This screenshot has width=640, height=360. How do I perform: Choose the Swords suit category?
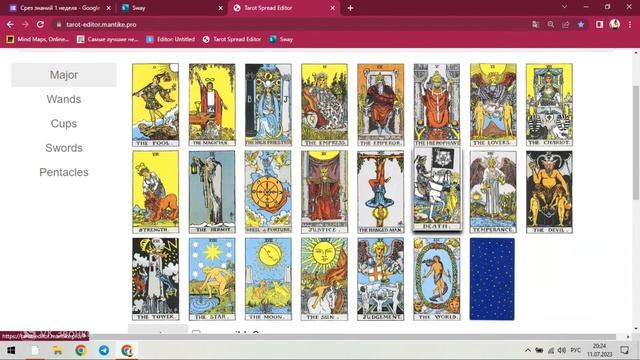click(64, 148)
